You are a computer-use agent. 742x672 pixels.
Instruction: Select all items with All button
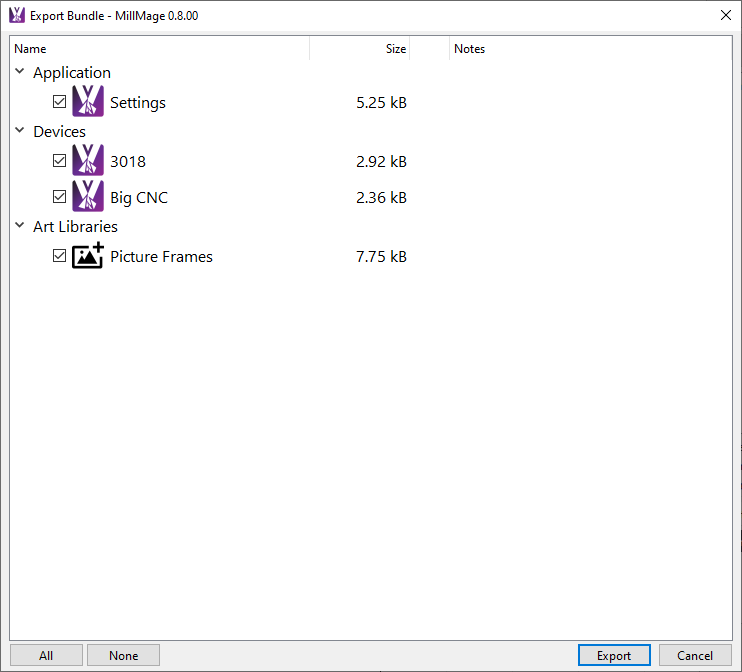(x=46, y=656)
